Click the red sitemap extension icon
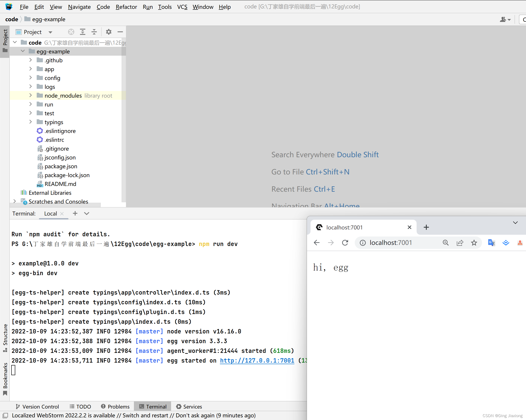The height and width of the screenshot is (420, 526). (x=520, y=243)
